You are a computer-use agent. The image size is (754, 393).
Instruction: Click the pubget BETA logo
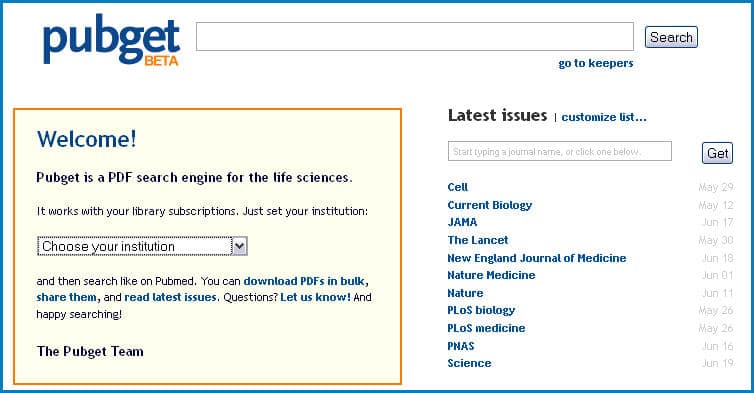(112, 42)
